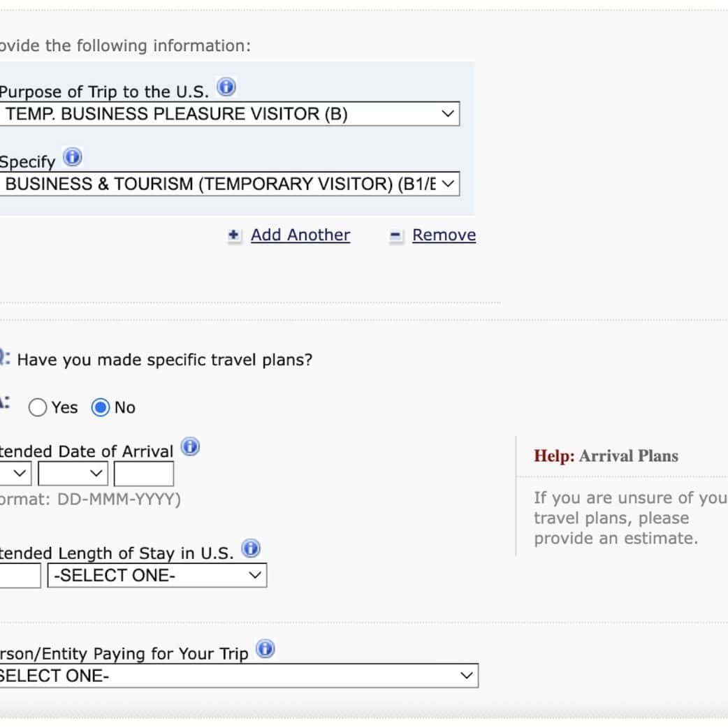Click the plus icon before Add Another
This screenshot has height=728, width=728.
pyautogui.click(x=234, y=236)
